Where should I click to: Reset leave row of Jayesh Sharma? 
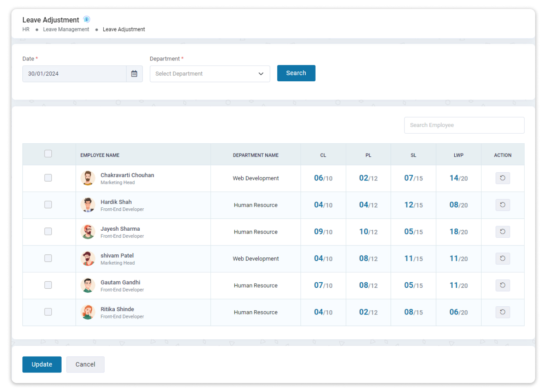[x=503, y=232]
